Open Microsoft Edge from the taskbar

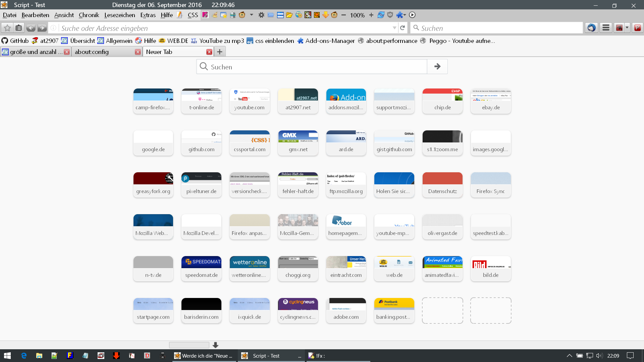click(x=24, y=356)
